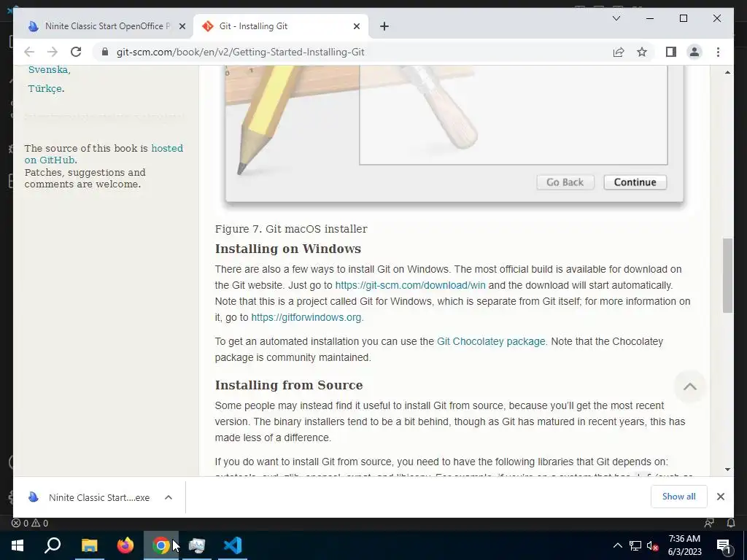This screenshot has height=560, width=747.
Task: Click VS Code notifications bell
Action: coord(731,523)
